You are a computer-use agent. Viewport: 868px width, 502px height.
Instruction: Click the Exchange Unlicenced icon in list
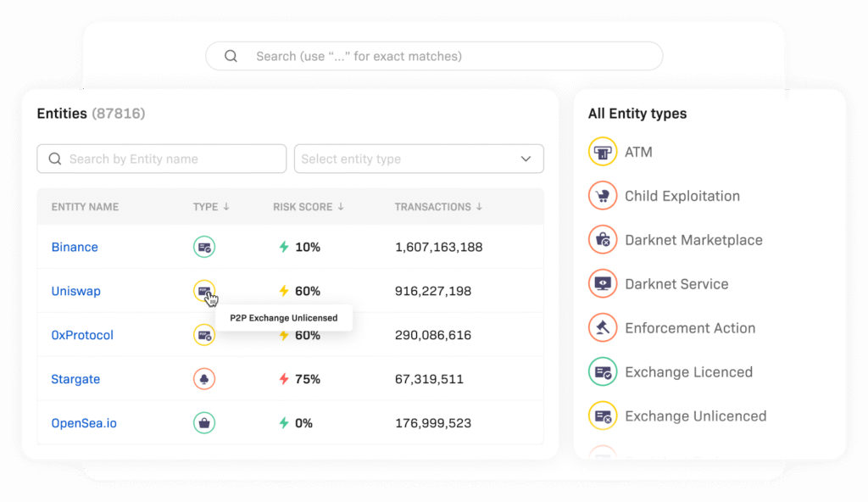[x=603, y=416]
